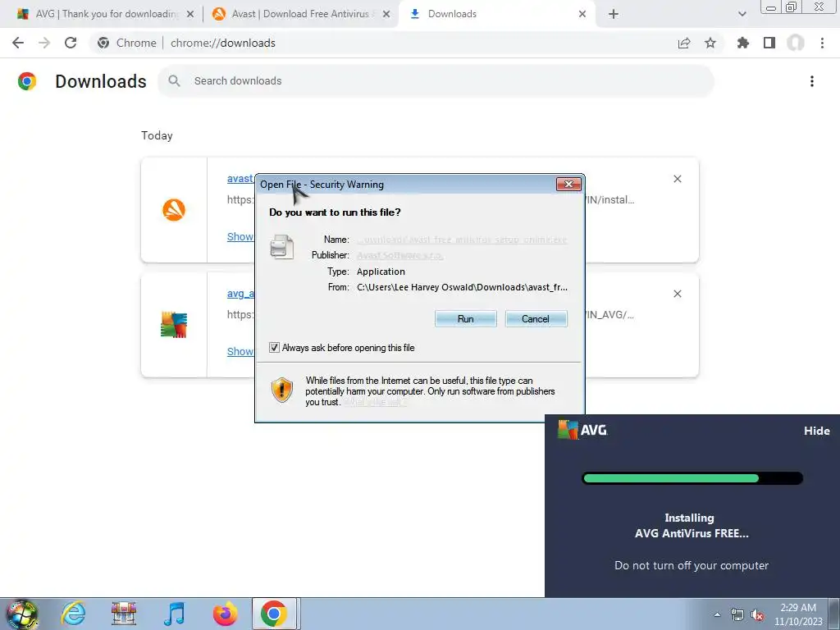
Task: Go back with the back arrow
Action: 18,43
